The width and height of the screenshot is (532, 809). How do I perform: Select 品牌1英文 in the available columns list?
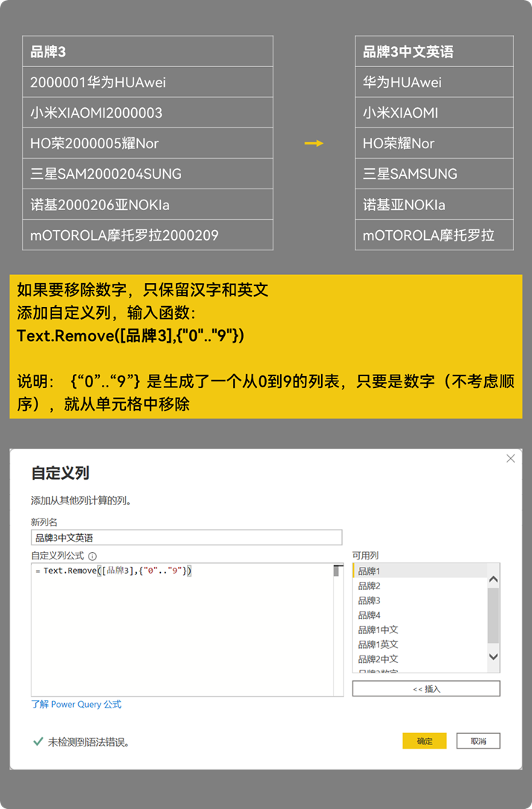point(419,644)
